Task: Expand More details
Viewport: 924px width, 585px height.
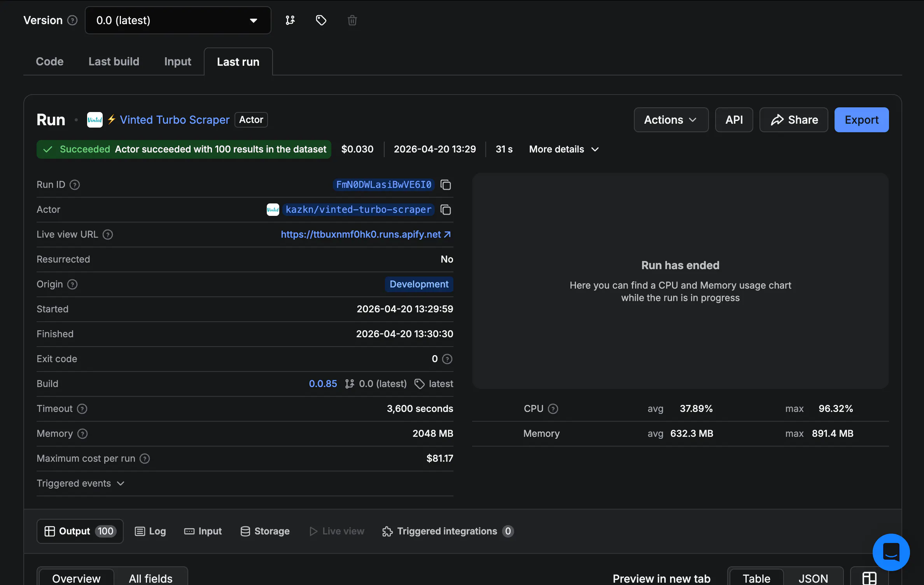Action: [564, 149]
